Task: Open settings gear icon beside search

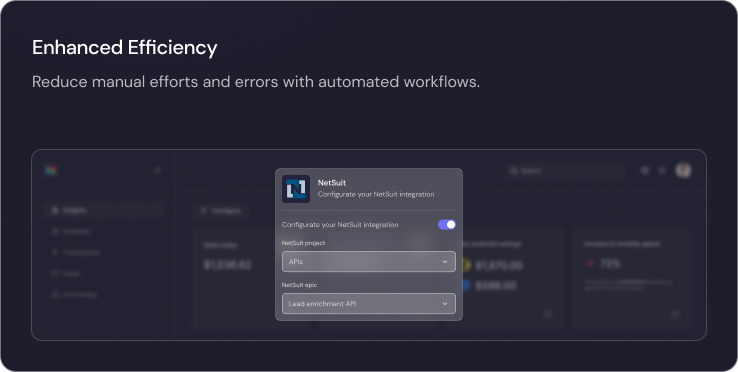Action: click(x=645, y=170)
